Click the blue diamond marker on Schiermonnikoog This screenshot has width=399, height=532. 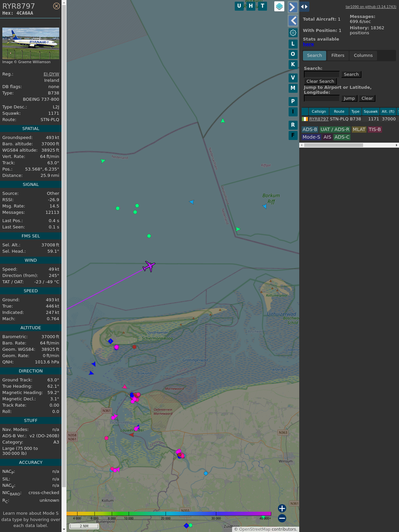click(111, 341)
